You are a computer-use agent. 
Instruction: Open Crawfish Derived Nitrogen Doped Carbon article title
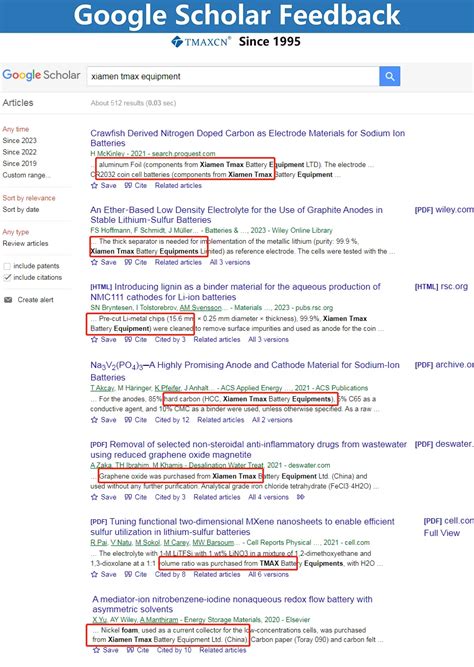coord(248,138)
